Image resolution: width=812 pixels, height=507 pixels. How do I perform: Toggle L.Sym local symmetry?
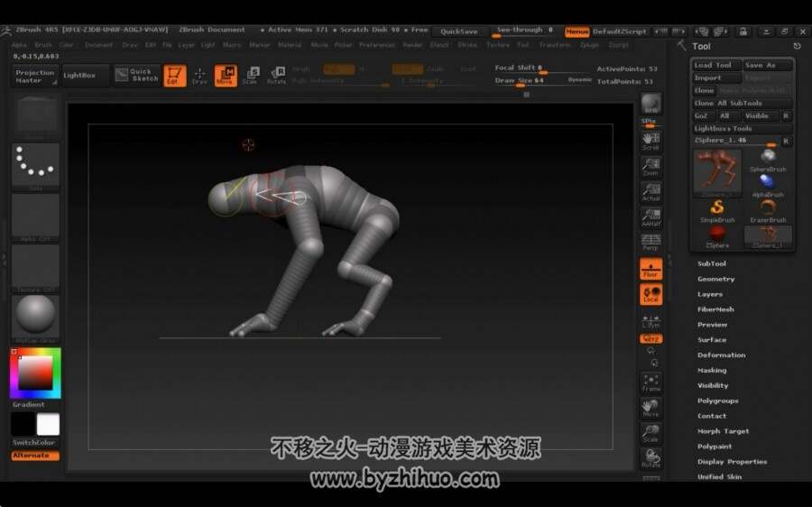(x=651, y=321)
